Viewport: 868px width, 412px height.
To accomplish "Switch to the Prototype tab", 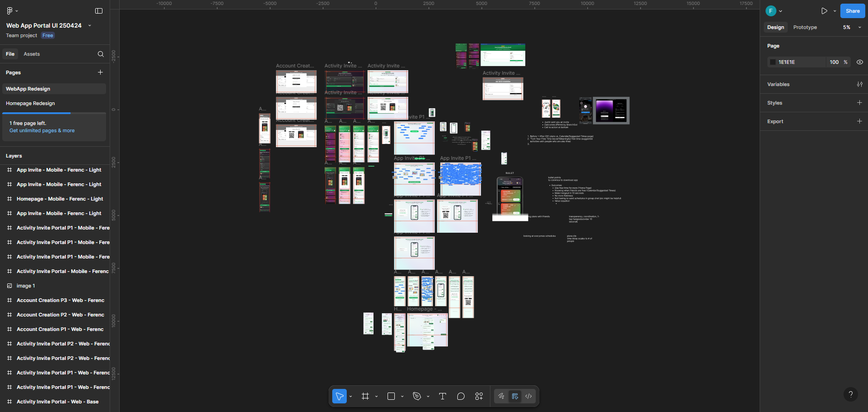I will click(x=805, y=27).
